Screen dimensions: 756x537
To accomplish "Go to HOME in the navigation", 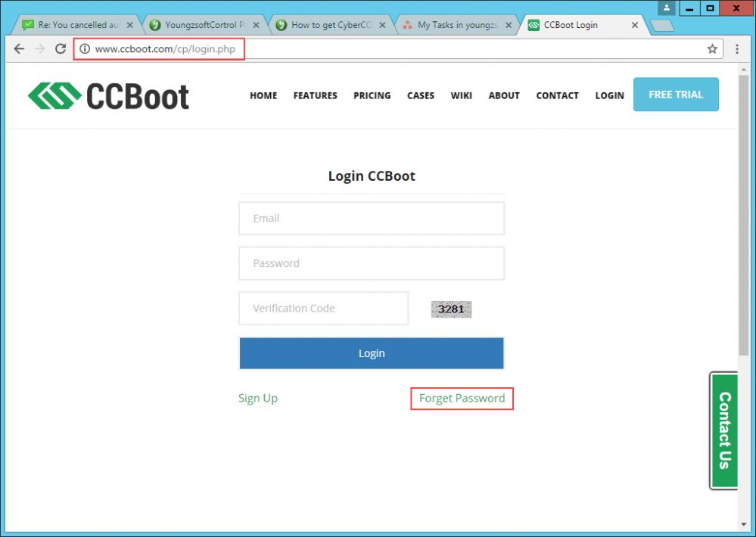I will [263, 95].
